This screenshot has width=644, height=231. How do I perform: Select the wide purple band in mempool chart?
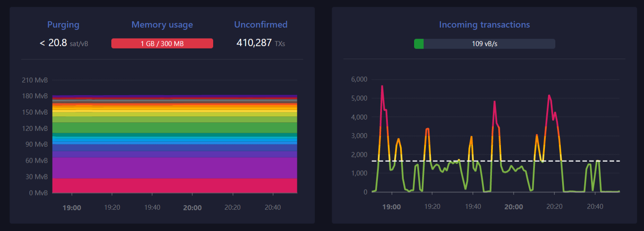[174, 168]
